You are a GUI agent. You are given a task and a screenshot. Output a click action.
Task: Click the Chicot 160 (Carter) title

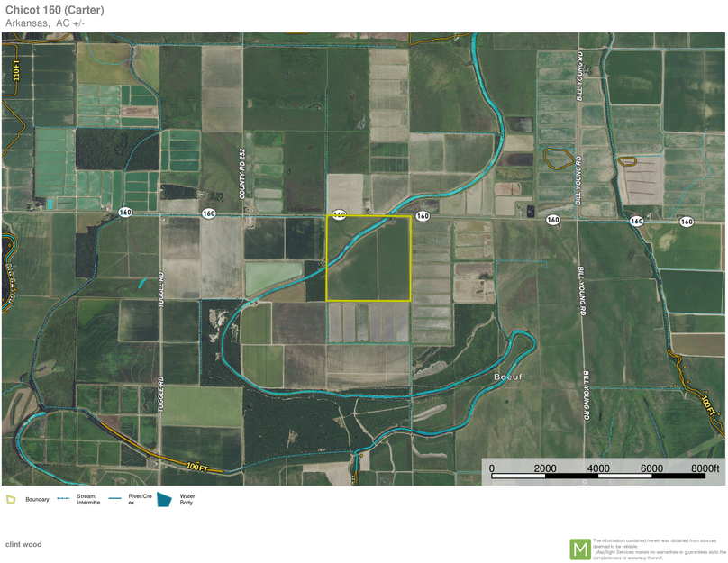54,9
